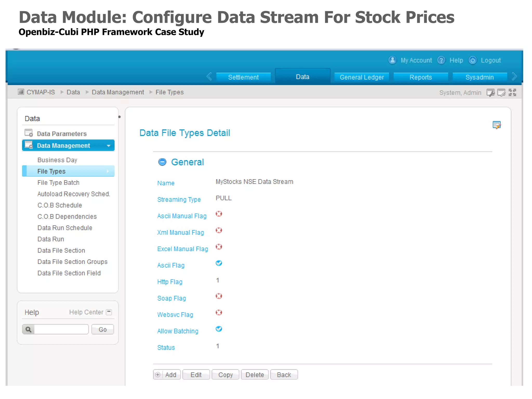Viewport: 532px width, 399px height.
Task: Toggle the Soap Flag cross indicator
Action: coord(219,296)
